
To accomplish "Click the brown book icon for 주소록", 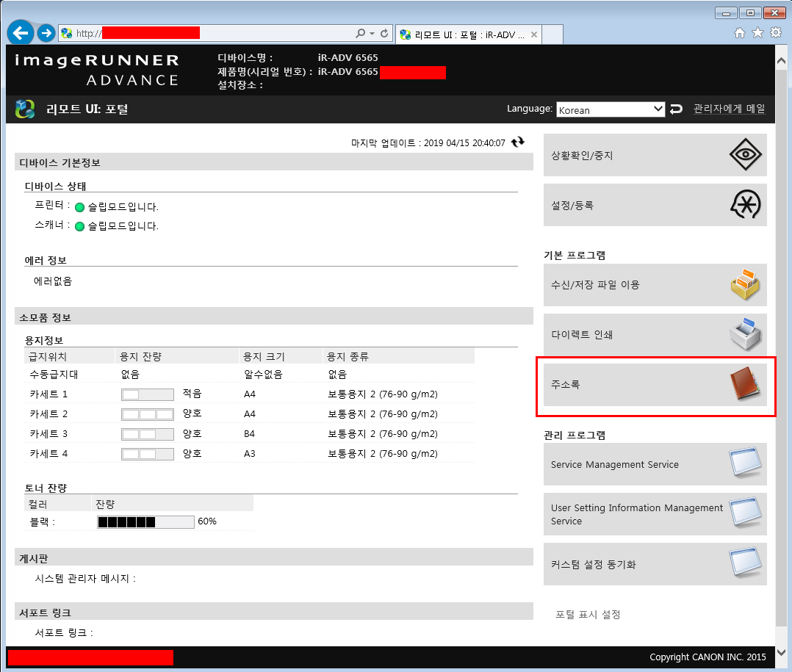I will point(746,383).
